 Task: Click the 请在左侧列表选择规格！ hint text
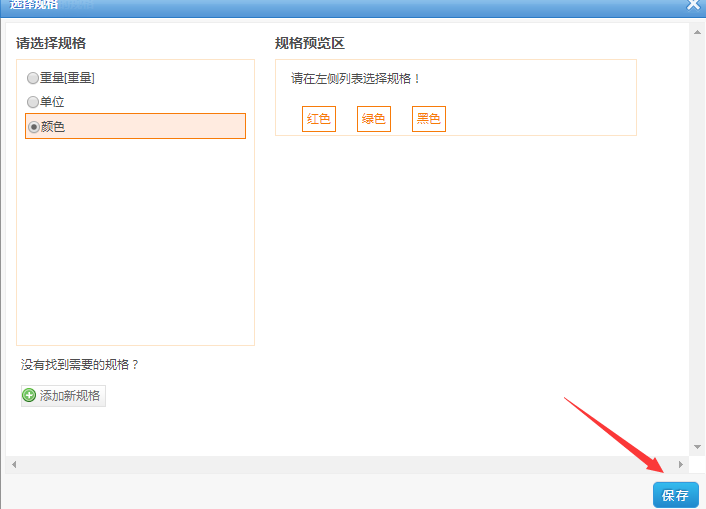pos(355,79)
